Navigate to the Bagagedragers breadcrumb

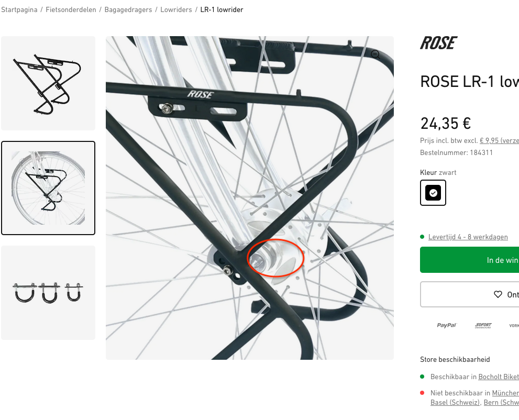(128, 10)
